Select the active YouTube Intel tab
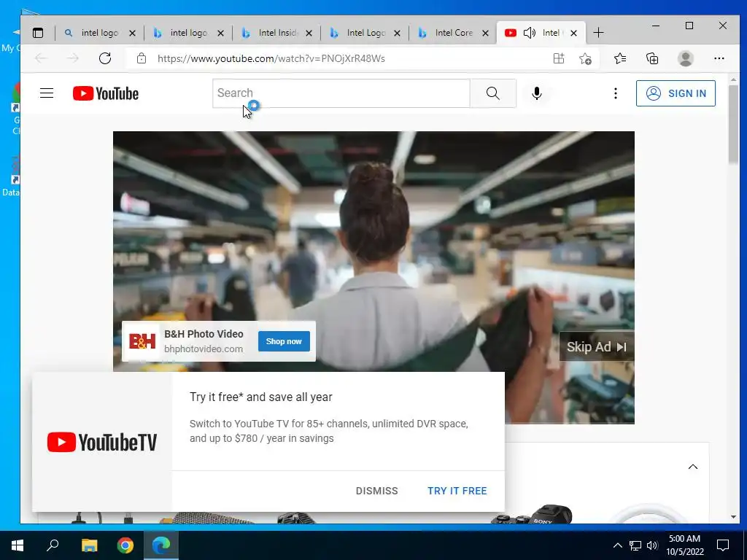The height and width of the screenshot is (560, 747). 542,33
